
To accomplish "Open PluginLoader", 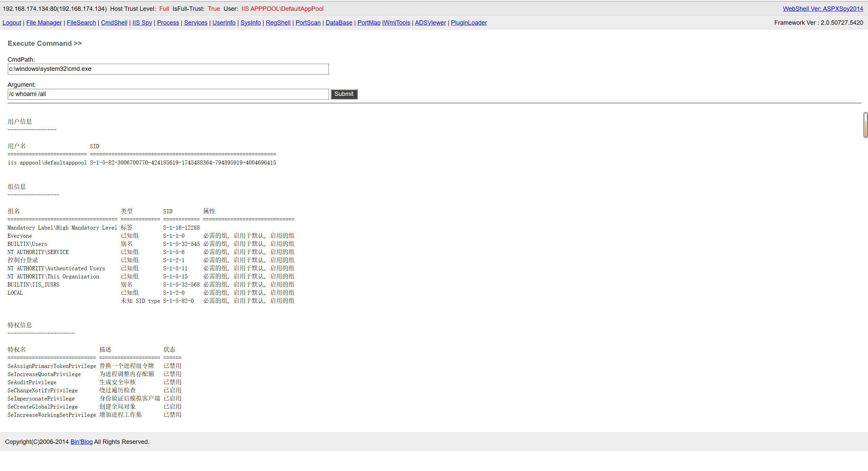I will point(469,23).
